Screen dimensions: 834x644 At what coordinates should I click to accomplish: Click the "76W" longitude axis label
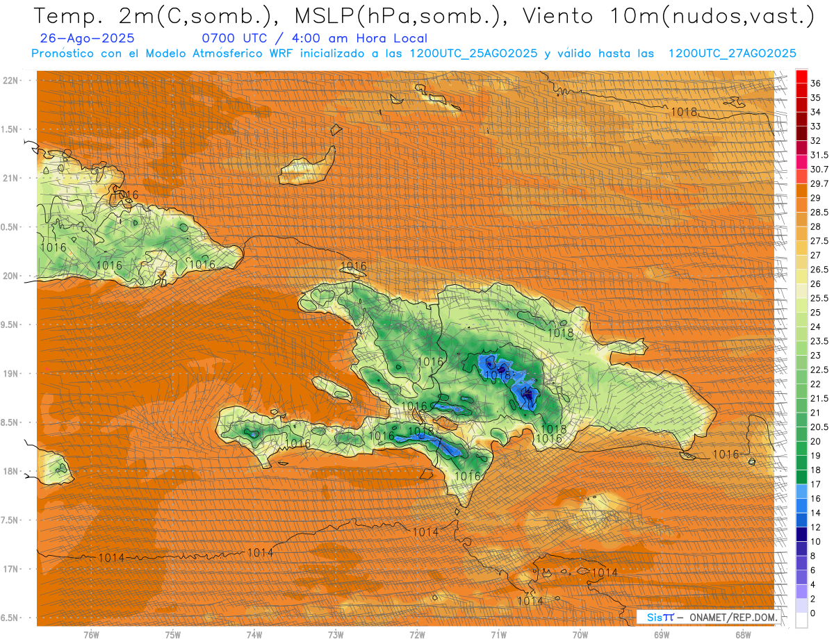point(91,635)
